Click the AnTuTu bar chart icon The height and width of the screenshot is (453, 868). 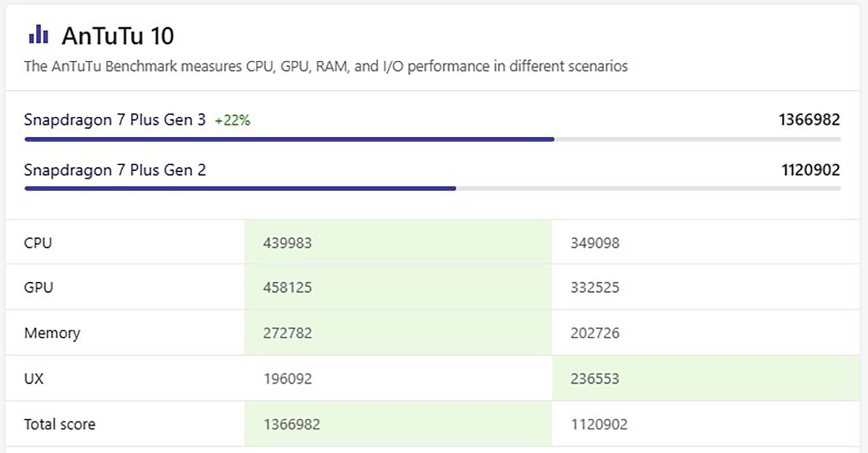38,34
